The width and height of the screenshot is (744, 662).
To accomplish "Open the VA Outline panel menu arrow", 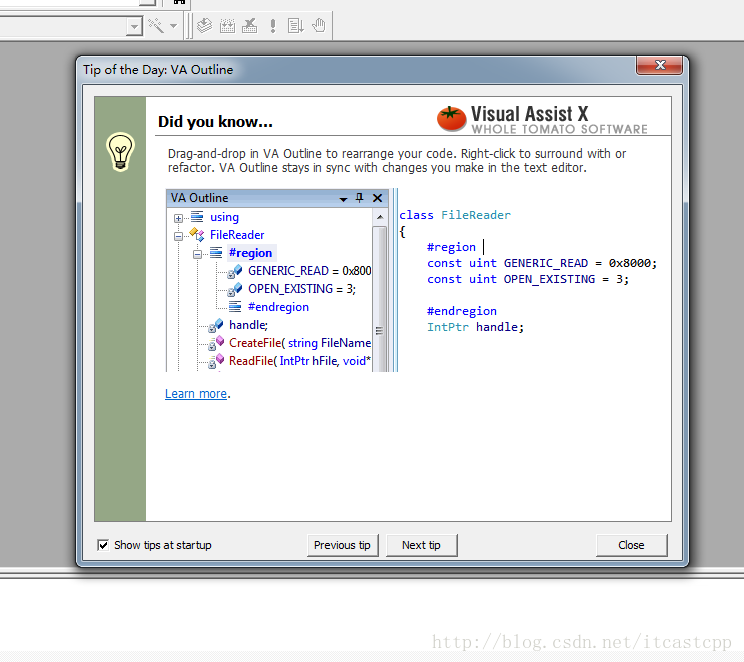I will pyautogui.click(x=343, y=199).
